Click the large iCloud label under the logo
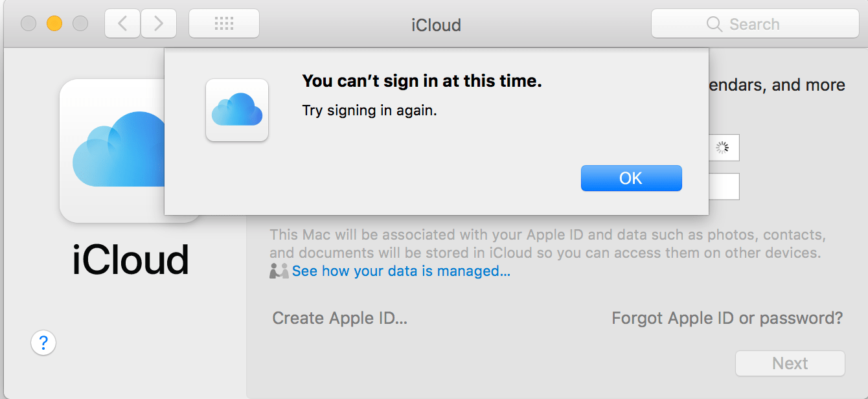Screen dimensions: 868x399 point(130,260)
